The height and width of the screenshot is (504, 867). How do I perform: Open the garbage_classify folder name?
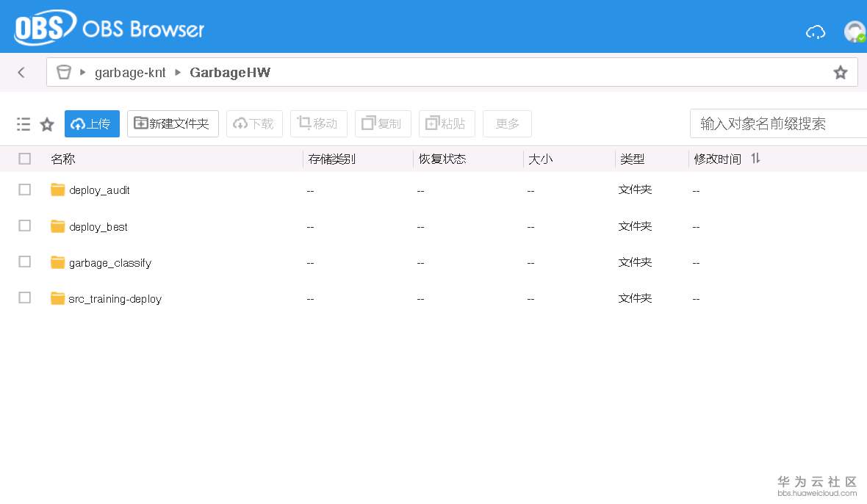click(110, 263)
